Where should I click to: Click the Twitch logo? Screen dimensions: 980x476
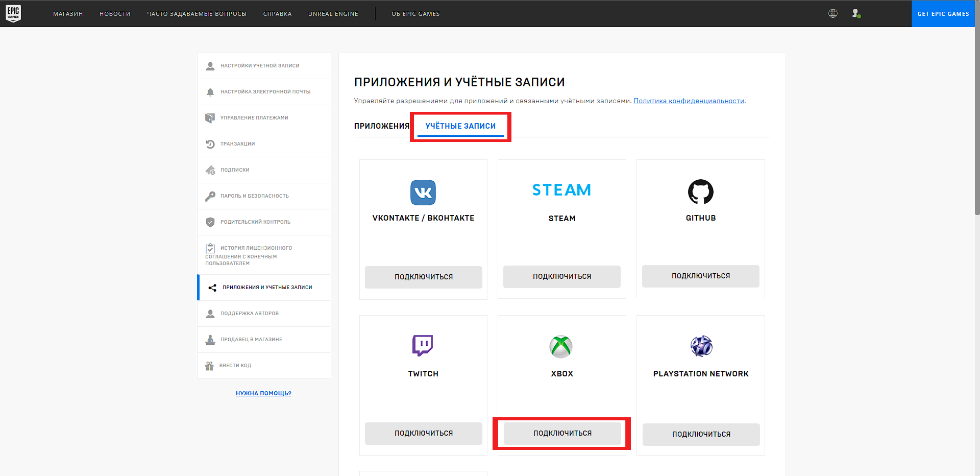(x=423, y=346)
